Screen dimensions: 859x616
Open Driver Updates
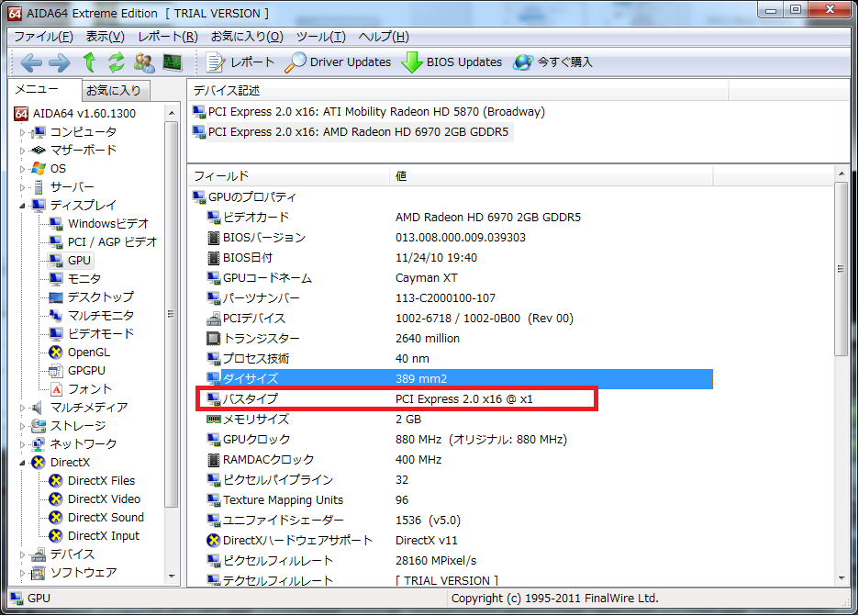click(338, 62)
